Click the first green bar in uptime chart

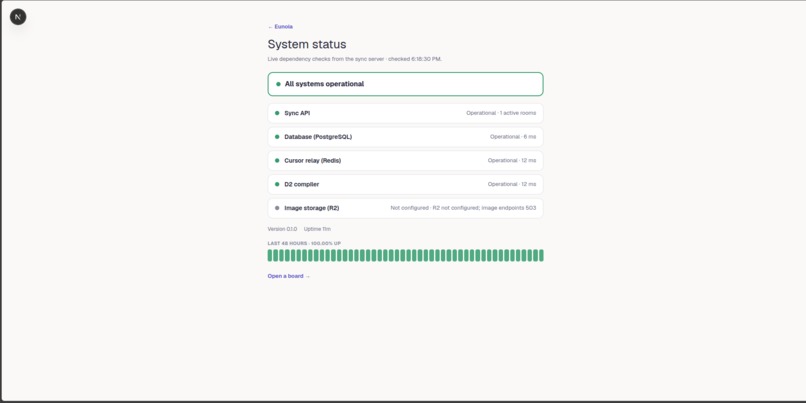click(x=270, y=255)
